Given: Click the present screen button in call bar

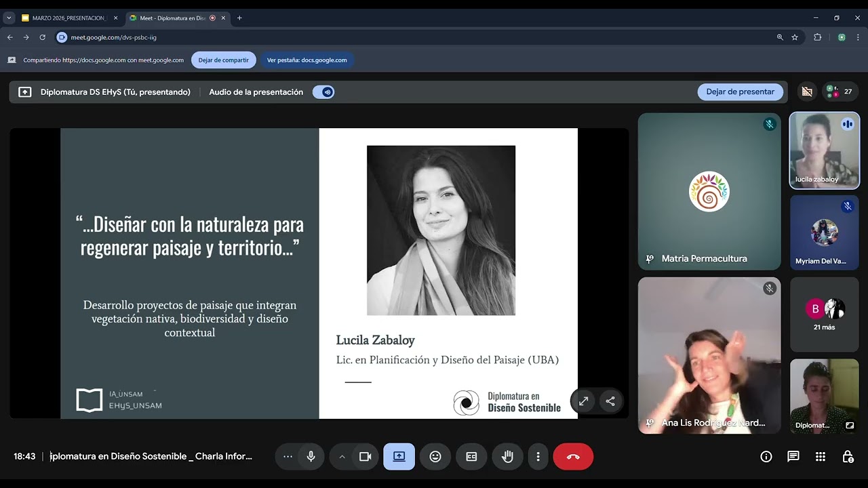Looking at the screenshot, I should point(399,457).
